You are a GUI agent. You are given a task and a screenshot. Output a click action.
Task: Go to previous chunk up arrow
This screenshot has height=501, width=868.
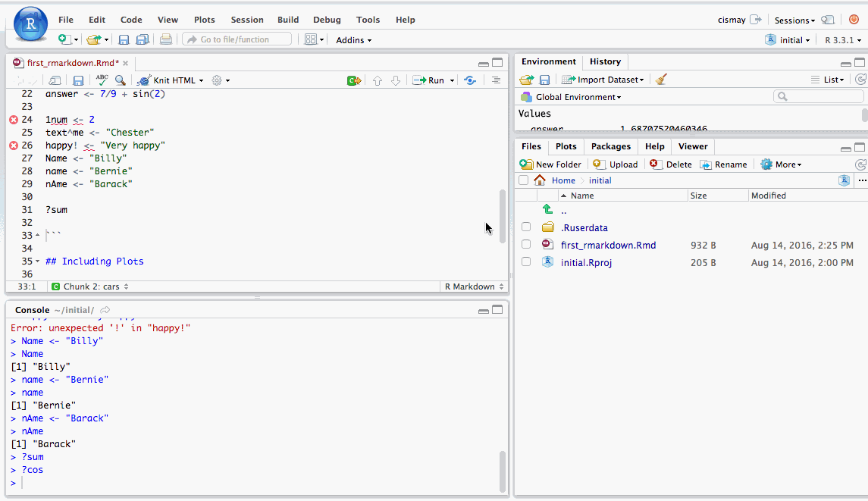pyautogui.click(x=378, y=80)
